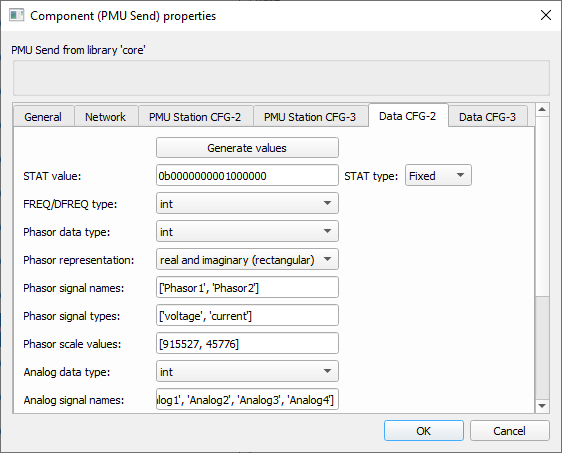Switch to the General tab
The image size is (562, 453).
[x=43, y=117]
